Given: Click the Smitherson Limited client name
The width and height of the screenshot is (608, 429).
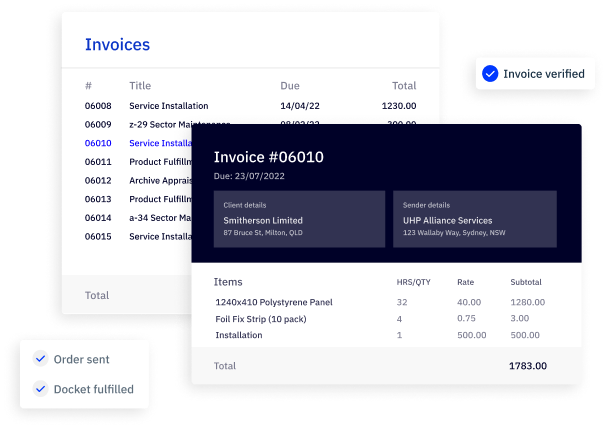Looking at the screenshot, I should (263, 220).
